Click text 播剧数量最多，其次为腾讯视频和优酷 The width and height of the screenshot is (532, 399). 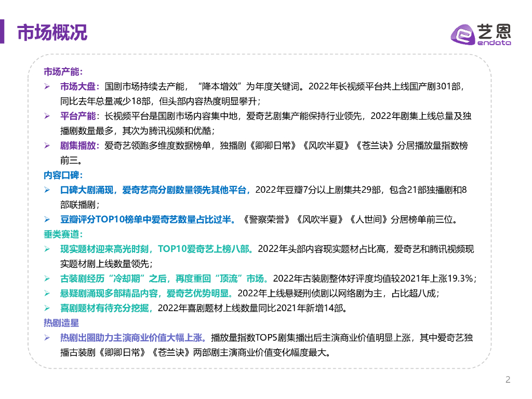click(136, 130)
